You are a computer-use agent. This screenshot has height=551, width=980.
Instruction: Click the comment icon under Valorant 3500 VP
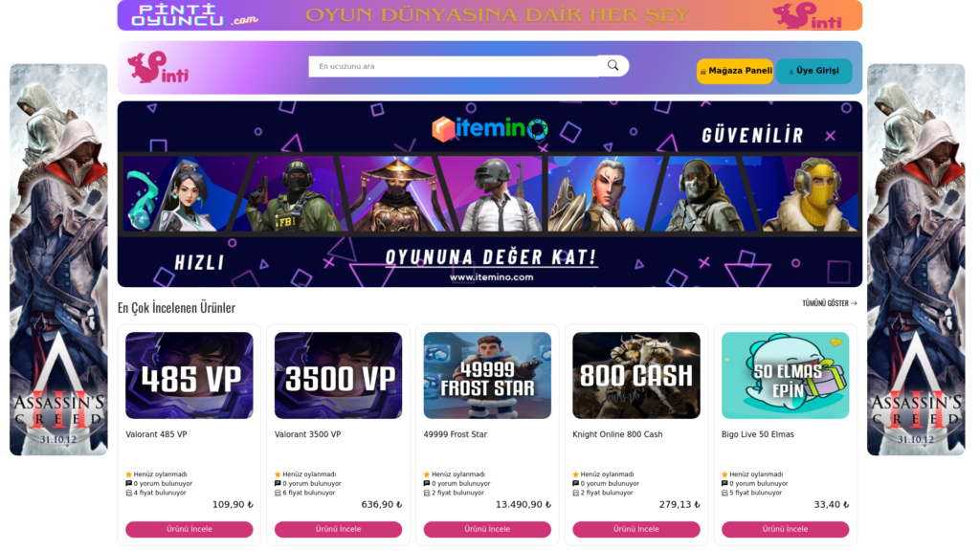coord(278,483)
